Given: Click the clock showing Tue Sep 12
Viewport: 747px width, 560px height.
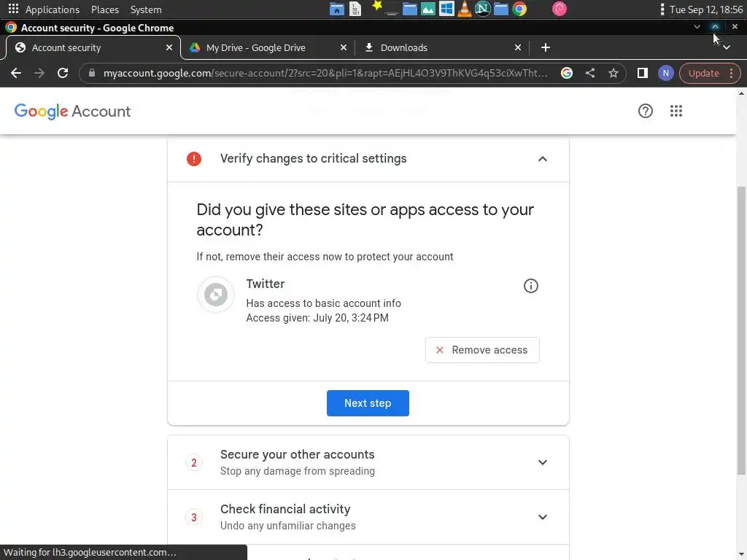Looking at the screenshot, I should (x=706, y=9).
